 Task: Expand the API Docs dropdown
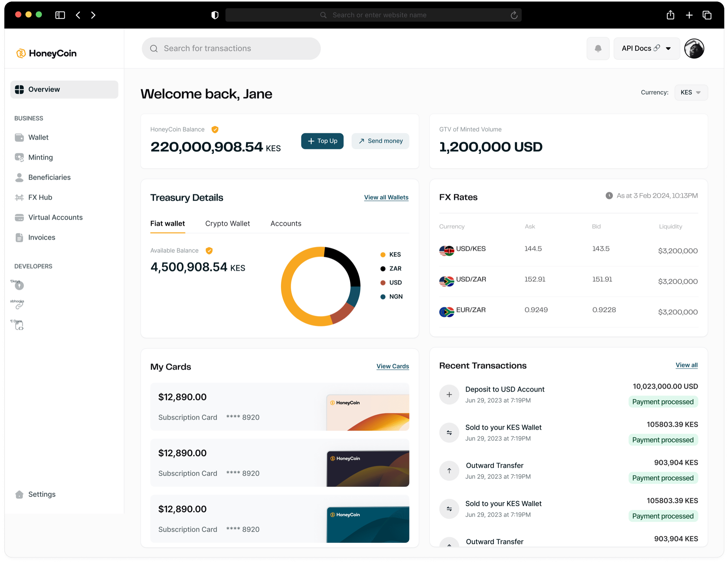(x=646, y=48)
